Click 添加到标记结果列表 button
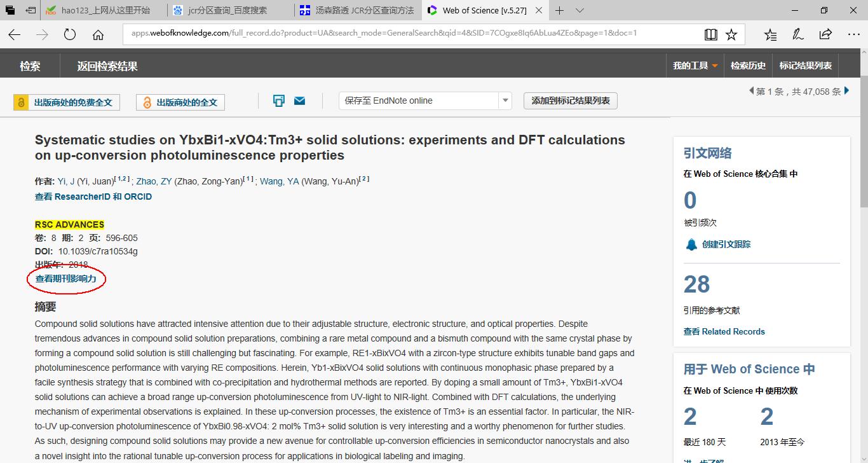Viewport: 868px width, 463px height. coord(571,100)
